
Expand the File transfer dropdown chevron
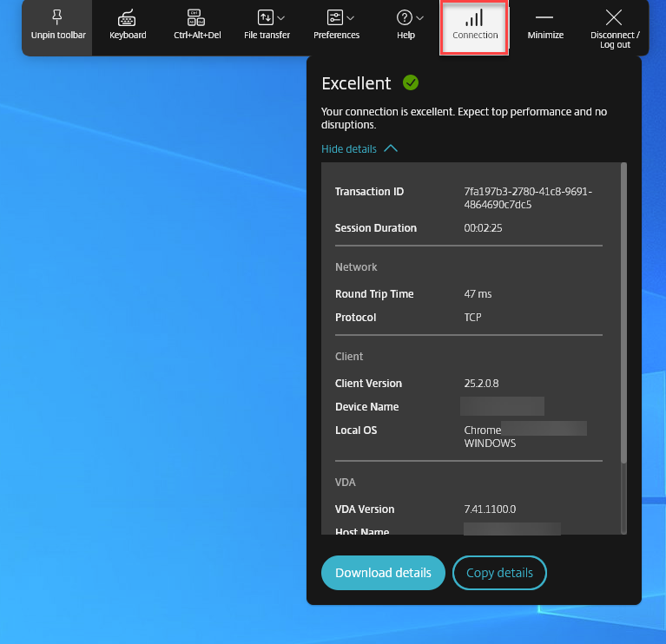tap(280, 18)
